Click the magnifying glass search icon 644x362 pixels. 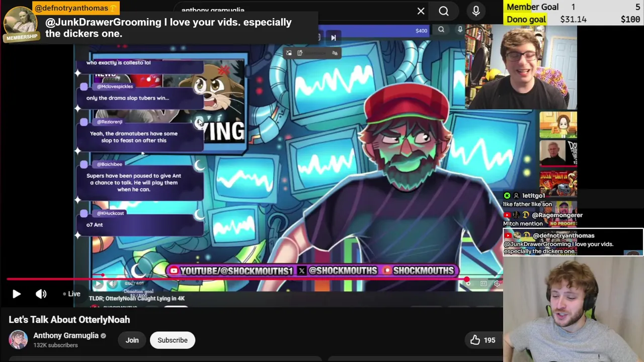click(444, 11)
